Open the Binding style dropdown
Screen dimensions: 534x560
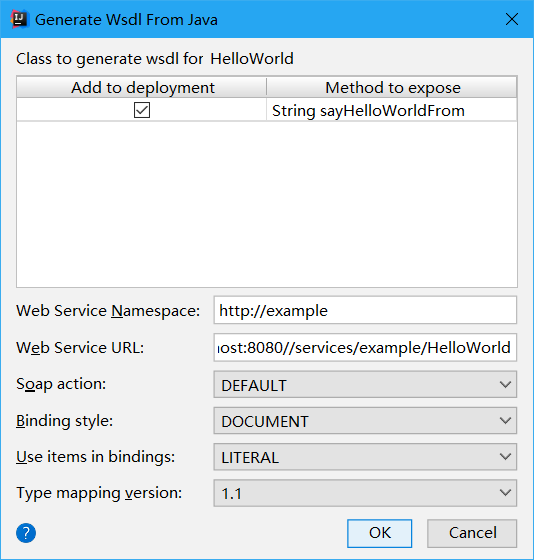coord(365,421)
